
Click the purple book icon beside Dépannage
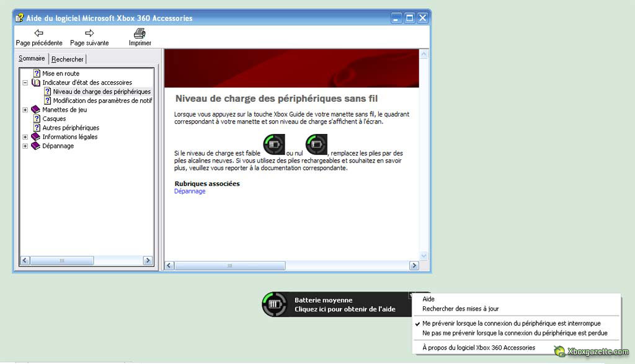(36, 146)
